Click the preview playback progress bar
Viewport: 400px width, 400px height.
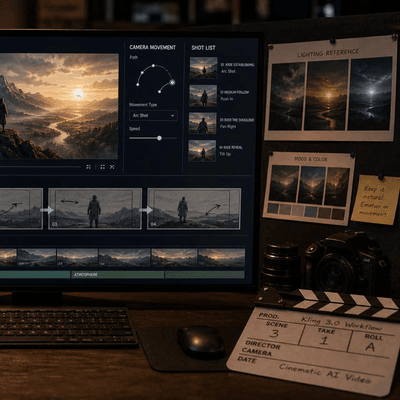click(x=40, y=167)
